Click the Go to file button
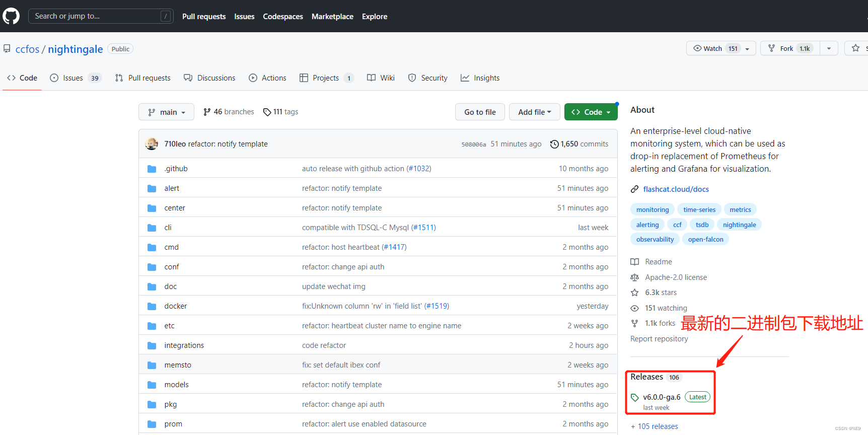Image resolution: width=868 pixels, height=435 pixels. (x=480, y=112)
